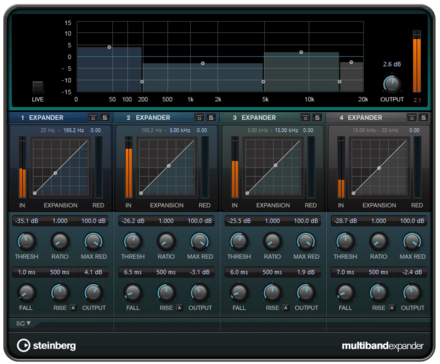This screenshot has width=440, height=364.
Task: Toggle the LIVE mode button
Action: coord(38,87)
